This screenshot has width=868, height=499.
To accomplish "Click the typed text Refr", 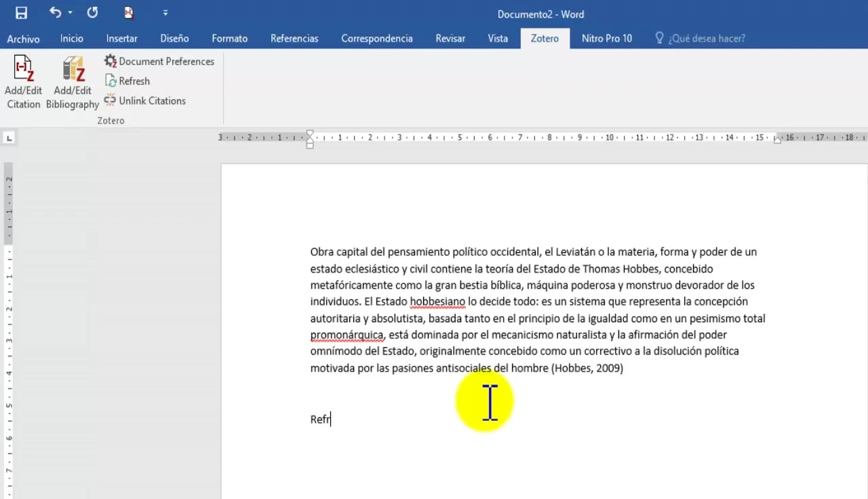I will click(x=320, y=420).
